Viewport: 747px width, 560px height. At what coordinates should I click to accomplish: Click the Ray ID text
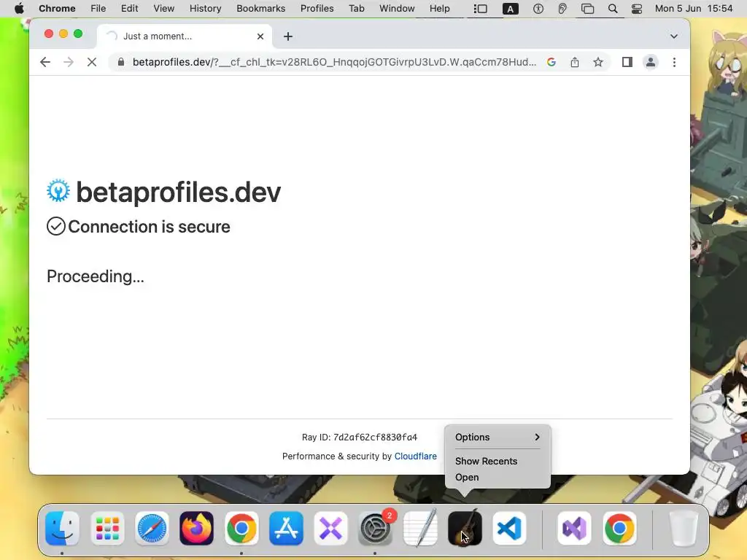[360, 437]
